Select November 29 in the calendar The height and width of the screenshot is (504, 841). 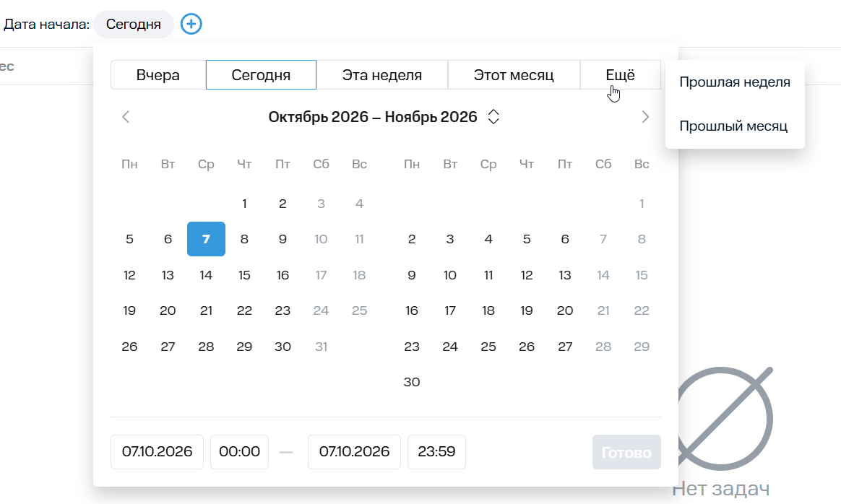tap(642, 347)
